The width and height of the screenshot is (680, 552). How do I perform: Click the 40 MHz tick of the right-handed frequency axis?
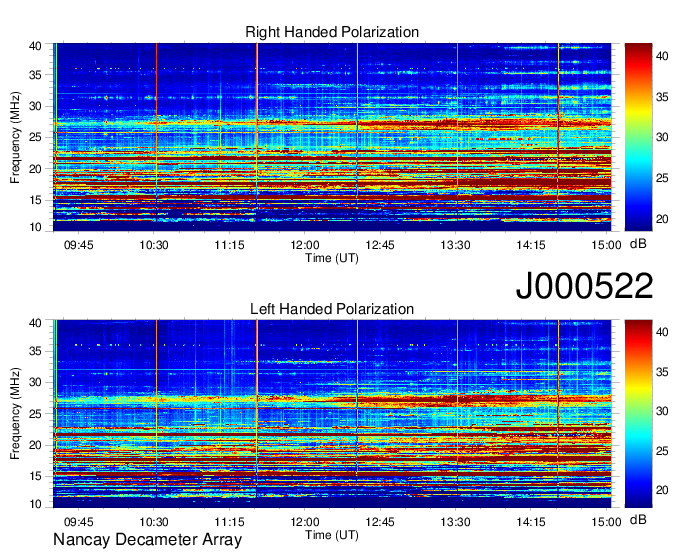[x=35, y=46]
